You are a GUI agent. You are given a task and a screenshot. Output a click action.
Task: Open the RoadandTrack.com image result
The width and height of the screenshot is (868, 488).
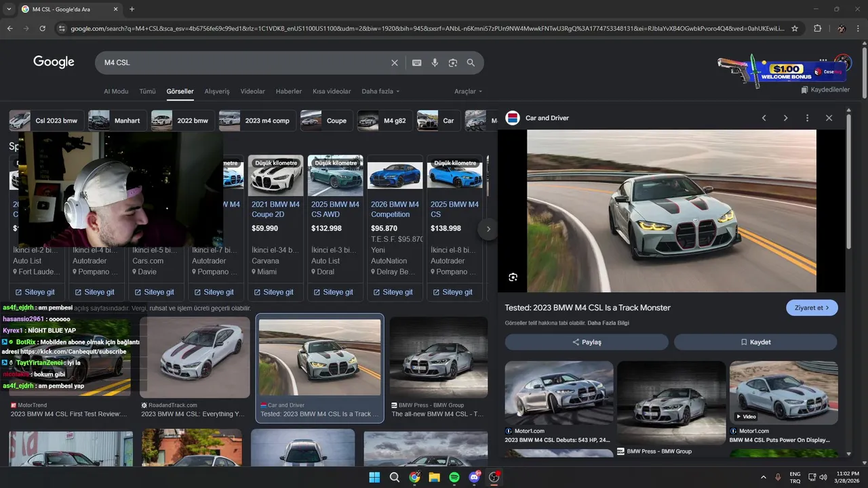195,357
